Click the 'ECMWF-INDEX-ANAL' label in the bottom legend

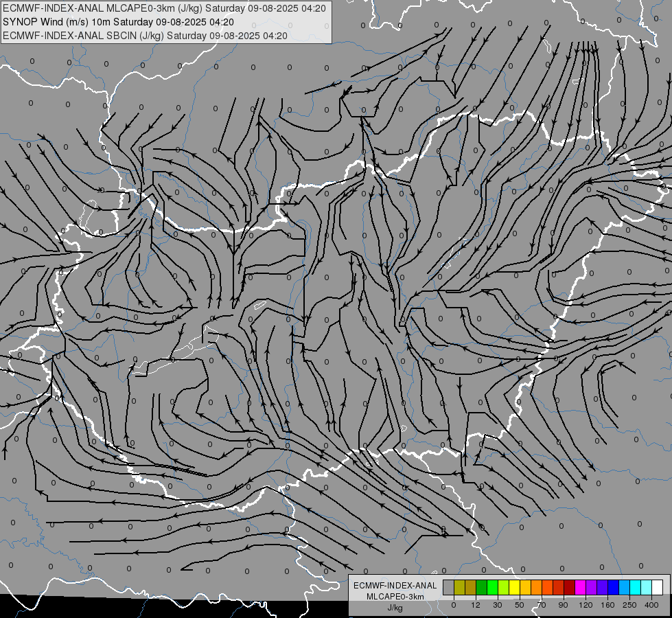point(395,586)
